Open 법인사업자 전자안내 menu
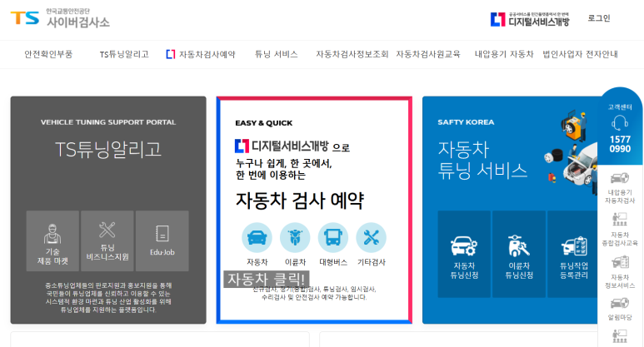 point(580,54)
